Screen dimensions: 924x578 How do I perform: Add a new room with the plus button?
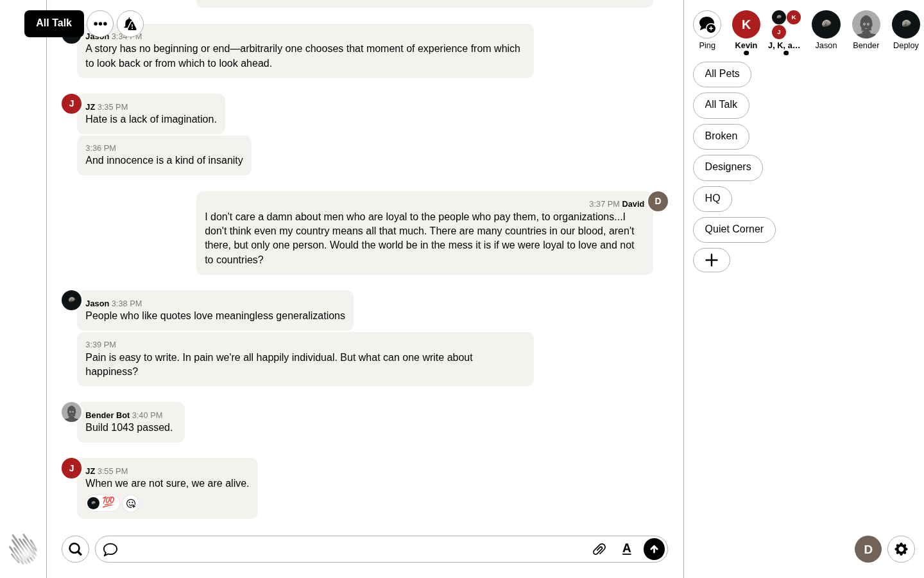point(712,260)
